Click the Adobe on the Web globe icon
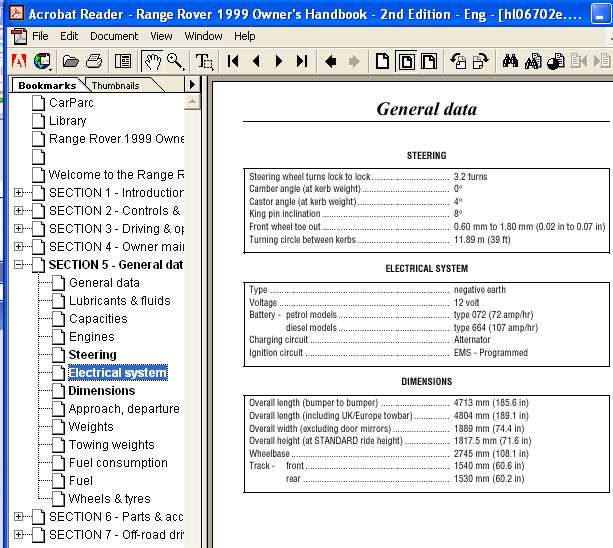The image size is (613, 548). [42, 61]
